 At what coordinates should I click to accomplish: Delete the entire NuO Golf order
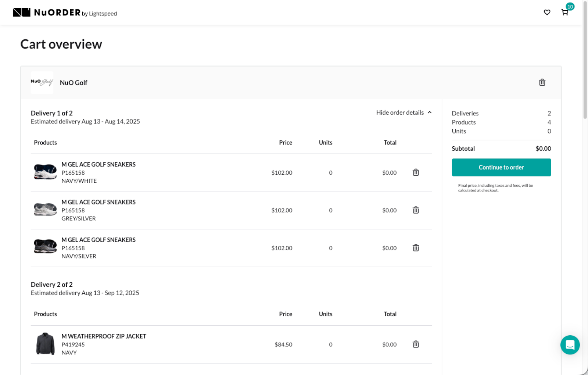coord(542,82)
